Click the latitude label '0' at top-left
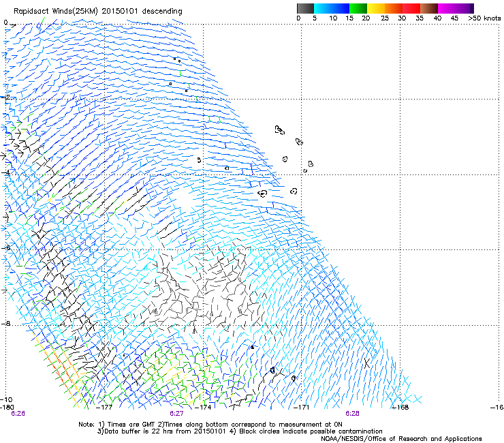504x443 pixels. (5, 22)
